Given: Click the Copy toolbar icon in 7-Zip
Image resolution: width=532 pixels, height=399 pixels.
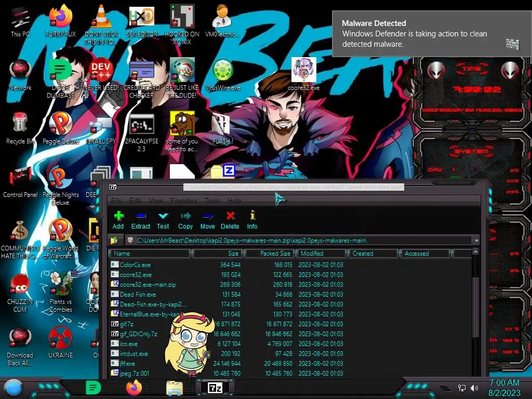Looking at the screenshot, I should click(x=185, y=220).
